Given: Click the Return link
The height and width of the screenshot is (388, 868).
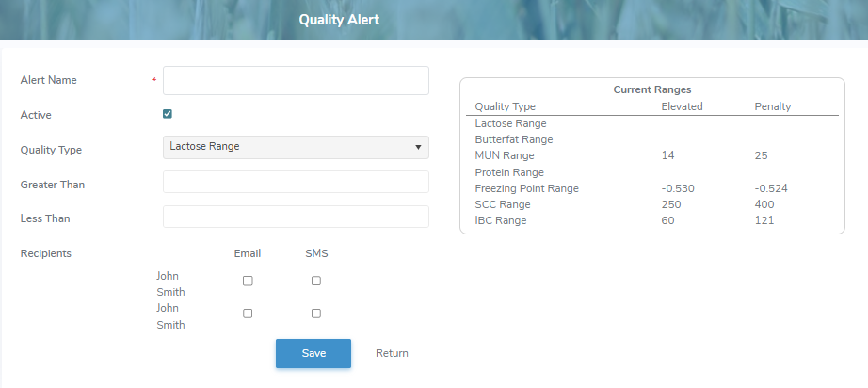Looking at the screenshot, I should pyautogui.click(x=392, y=353).
